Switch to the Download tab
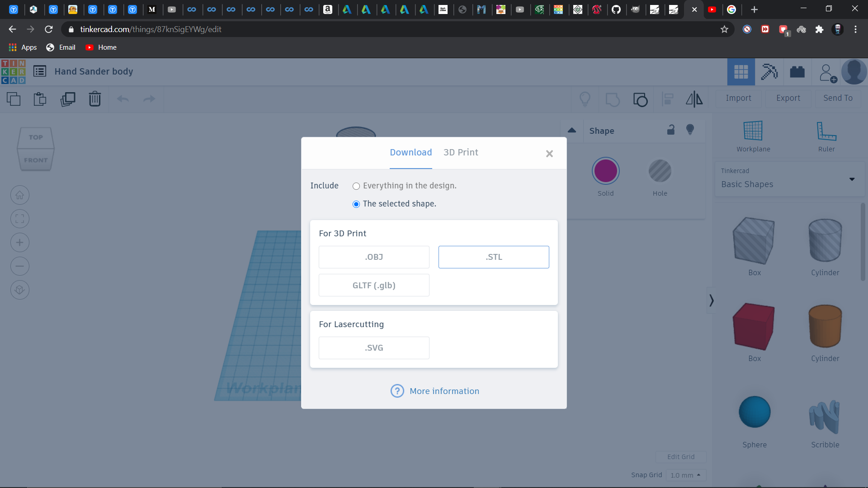 [411, 152]
